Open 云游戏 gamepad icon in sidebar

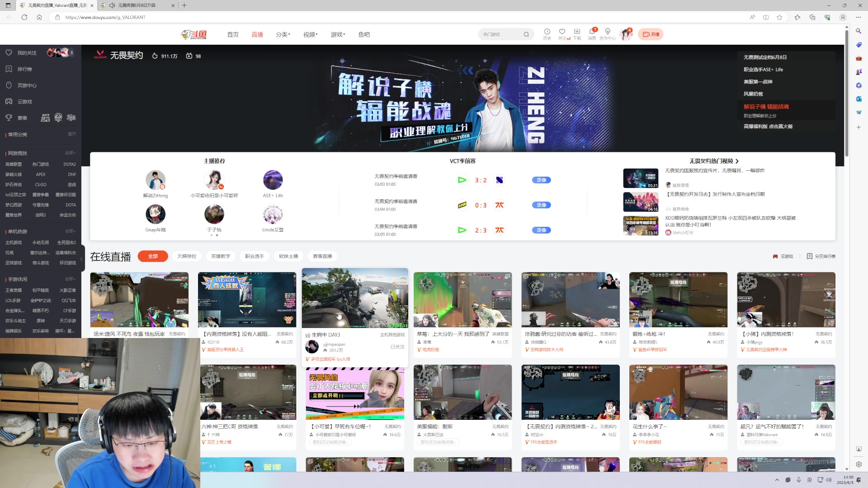pyautogui.click(x=24, y=101)
